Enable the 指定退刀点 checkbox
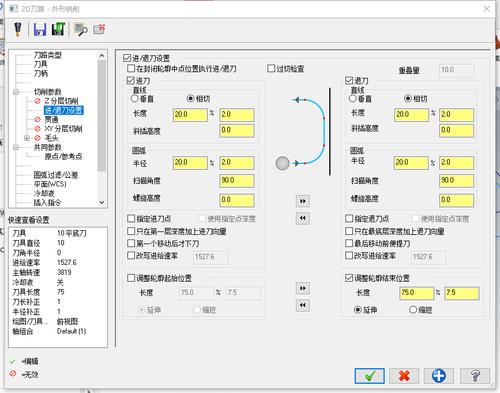The image size is (500, 393). click(x=349, y=219)
